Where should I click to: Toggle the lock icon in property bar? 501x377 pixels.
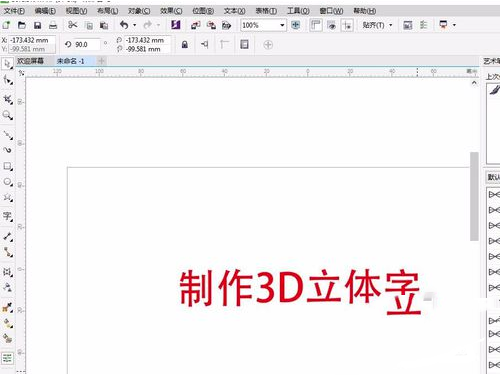[x=184, y=45]
